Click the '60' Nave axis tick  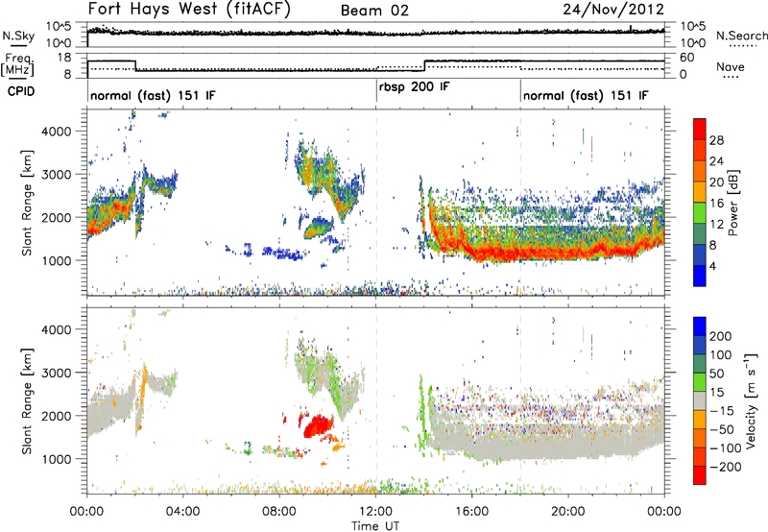[687, 58]
